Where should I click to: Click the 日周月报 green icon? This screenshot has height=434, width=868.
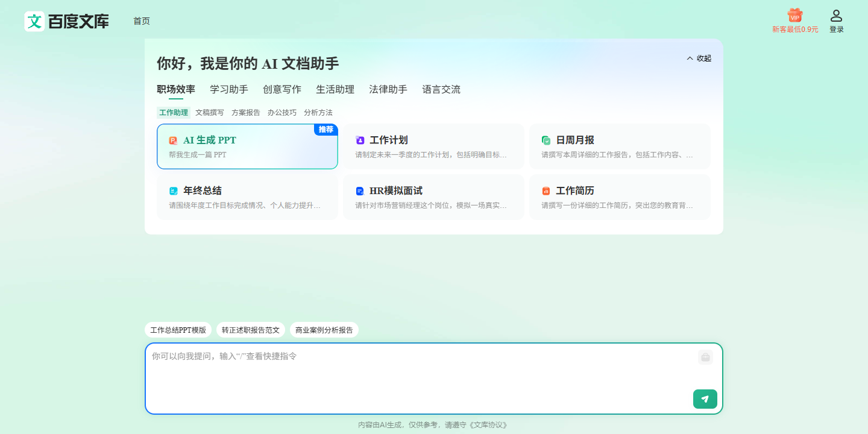point(546,140)
